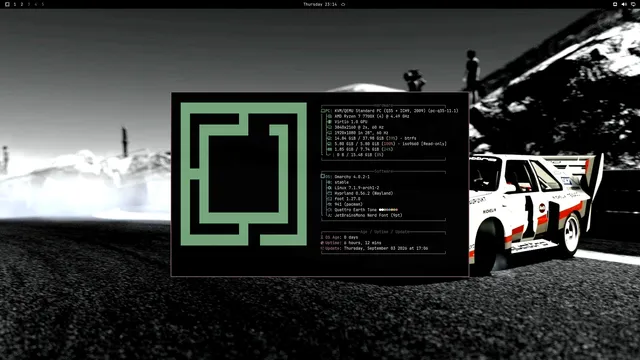Click the '7.74 GiB' memory usage line

tap(364, 149)
